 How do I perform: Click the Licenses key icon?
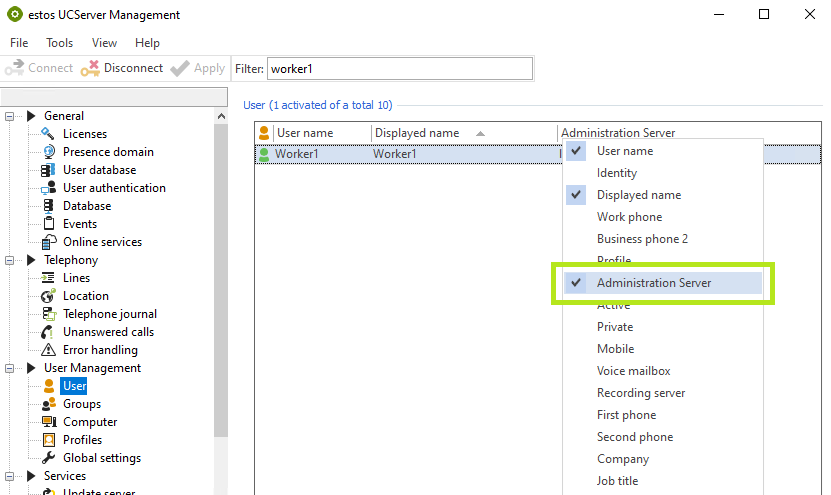tap(48, 134)
